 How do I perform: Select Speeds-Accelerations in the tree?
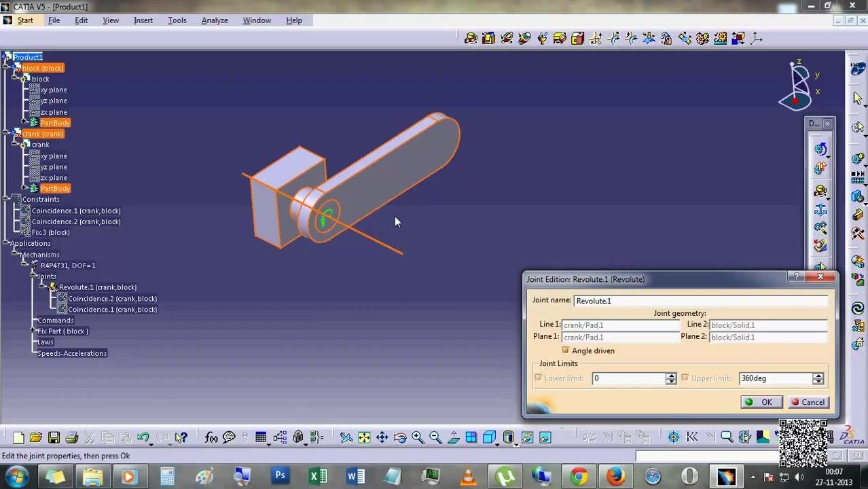(71, 353)
